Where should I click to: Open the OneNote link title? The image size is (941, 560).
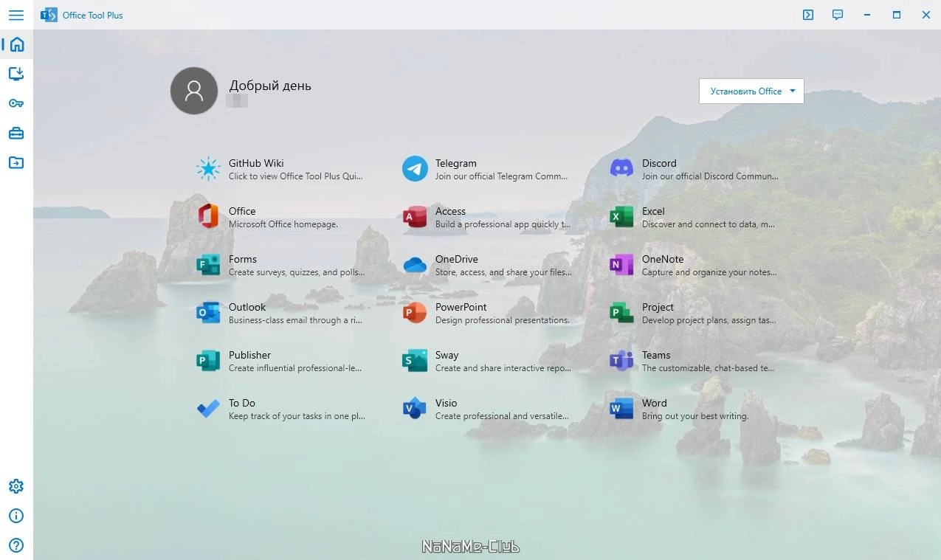point(663,259)
